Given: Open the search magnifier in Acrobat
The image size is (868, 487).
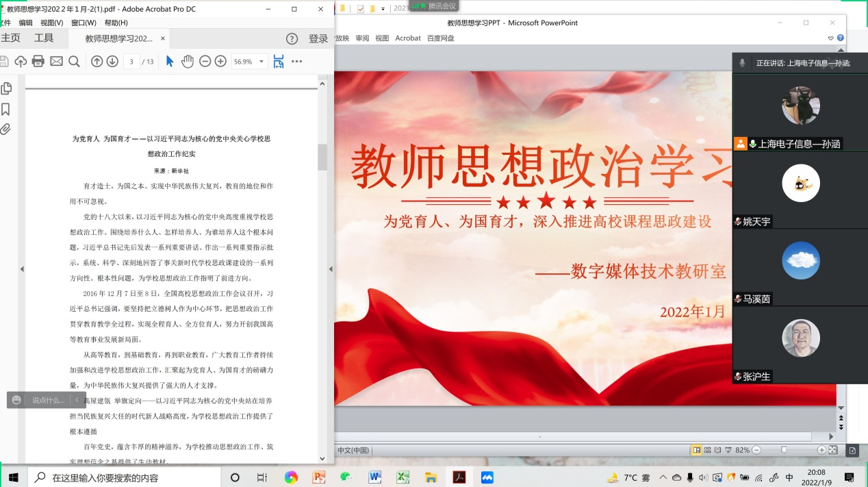Looking at the screenshot, I should coord(74,62).
